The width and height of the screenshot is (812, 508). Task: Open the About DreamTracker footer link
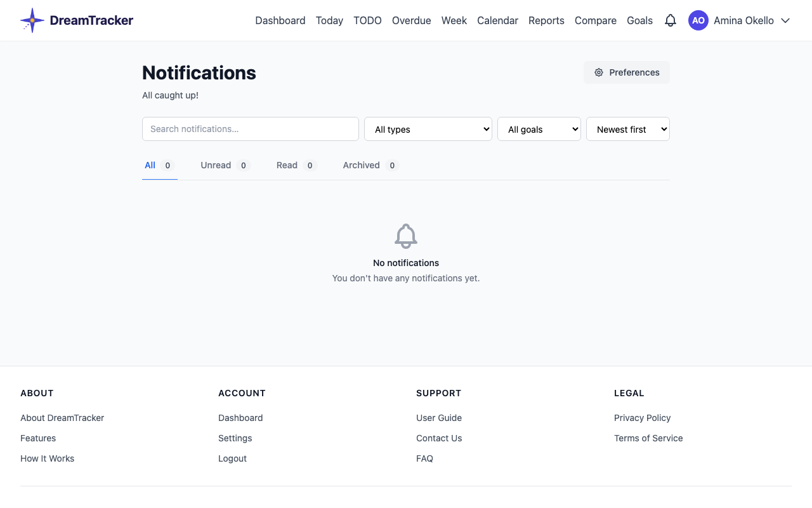pyautogui.click(x=62, y=418)
